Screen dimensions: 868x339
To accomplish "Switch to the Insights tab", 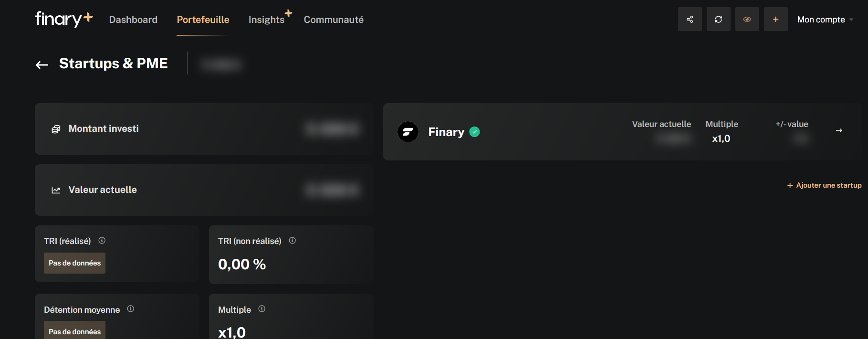I will point(266,20).
